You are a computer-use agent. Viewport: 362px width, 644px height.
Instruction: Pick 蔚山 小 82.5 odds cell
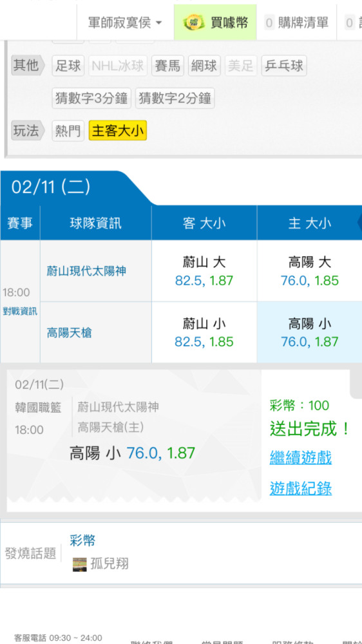pyautogui.click(x=204, y=332)
